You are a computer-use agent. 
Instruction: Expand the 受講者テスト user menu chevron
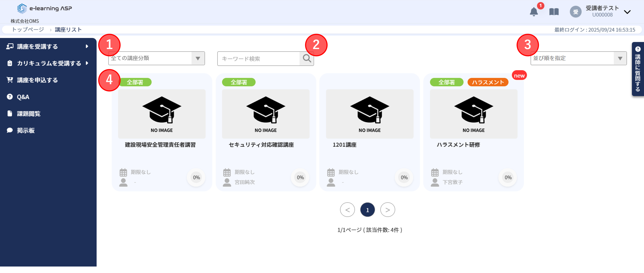point(627,12)
